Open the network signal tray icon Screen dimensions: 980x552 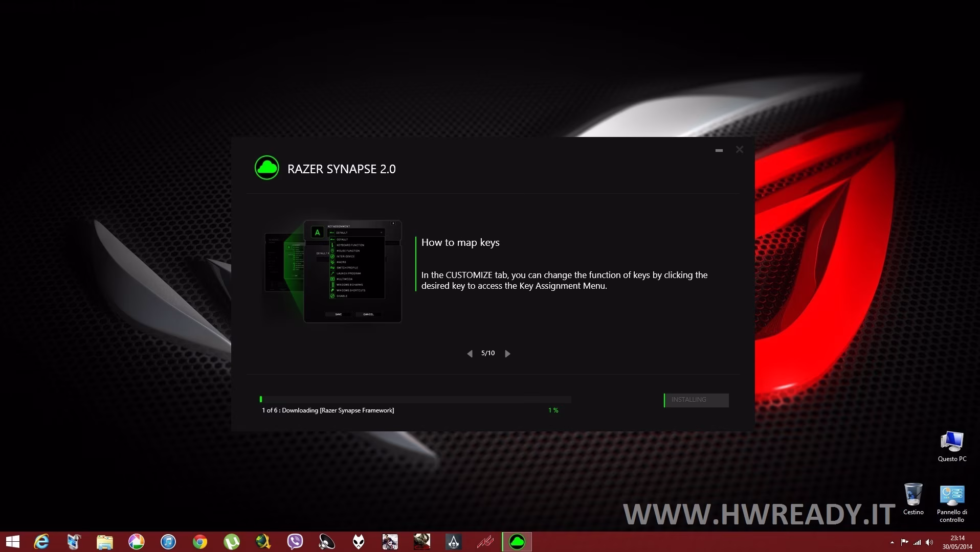tap(917, 542)
